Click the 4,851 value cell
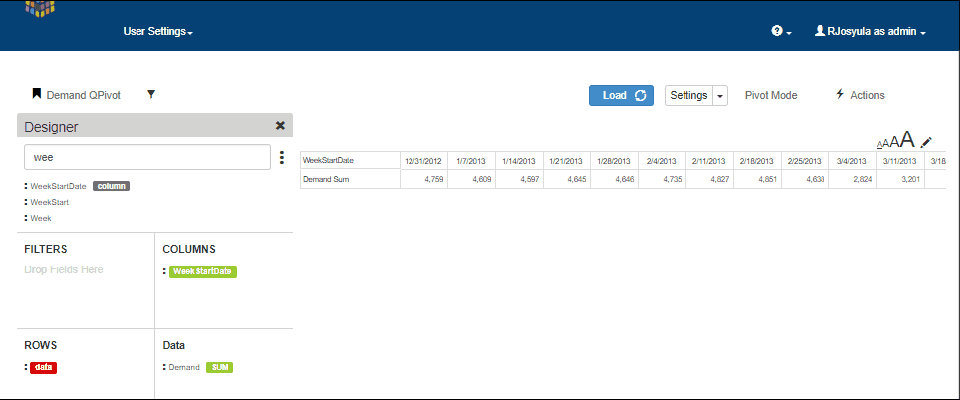960x400 pixels. [757, 179]
